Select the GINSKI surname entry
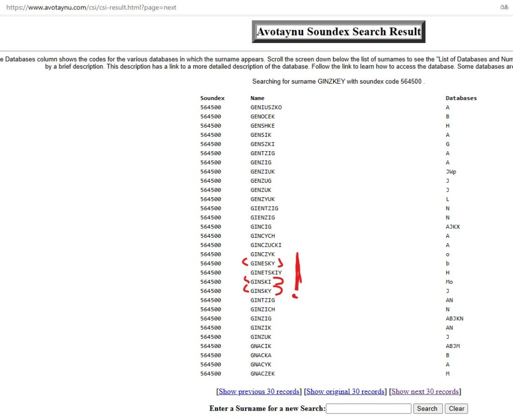513x420 pixels. 261,282
